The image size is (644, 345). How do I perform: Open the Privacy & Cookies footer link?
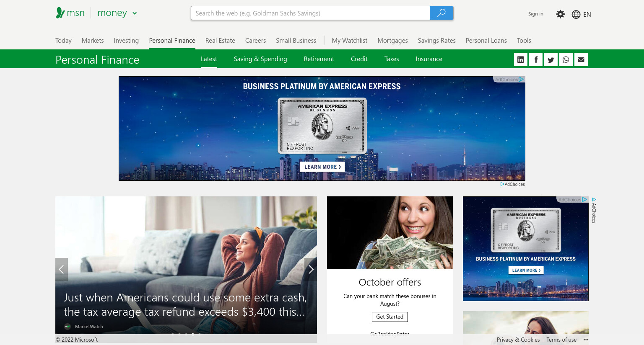[518, 340]
